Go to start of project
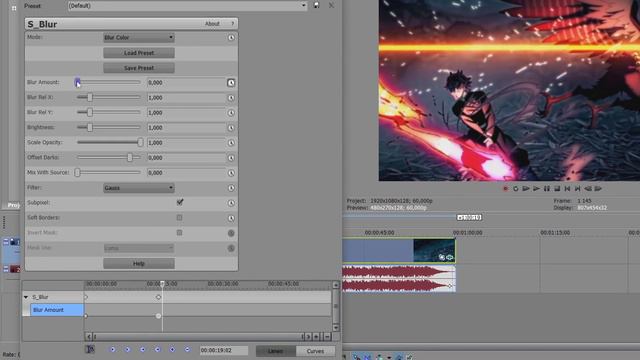 coord(567,189)
